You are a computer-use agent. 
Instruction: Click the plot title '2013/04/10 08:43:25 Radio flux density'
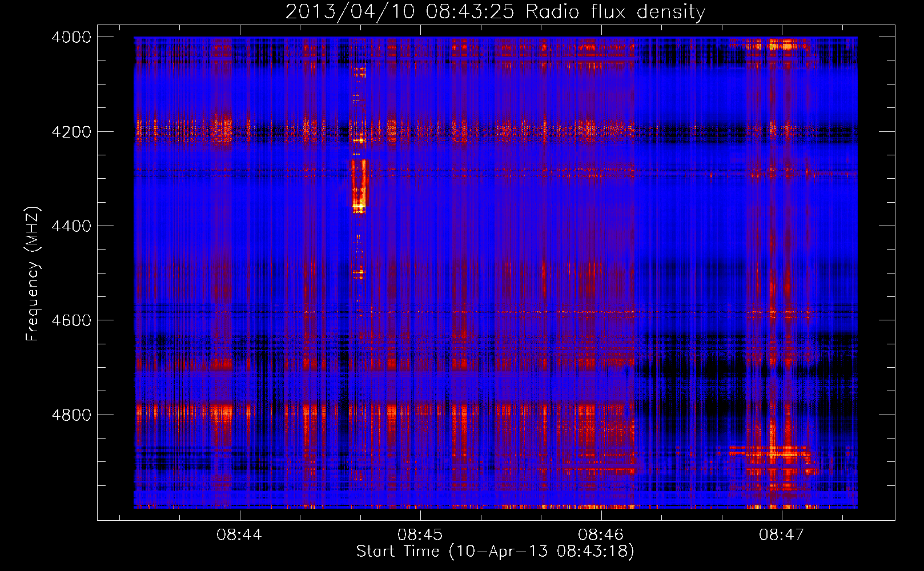click(x=495, y=11)
